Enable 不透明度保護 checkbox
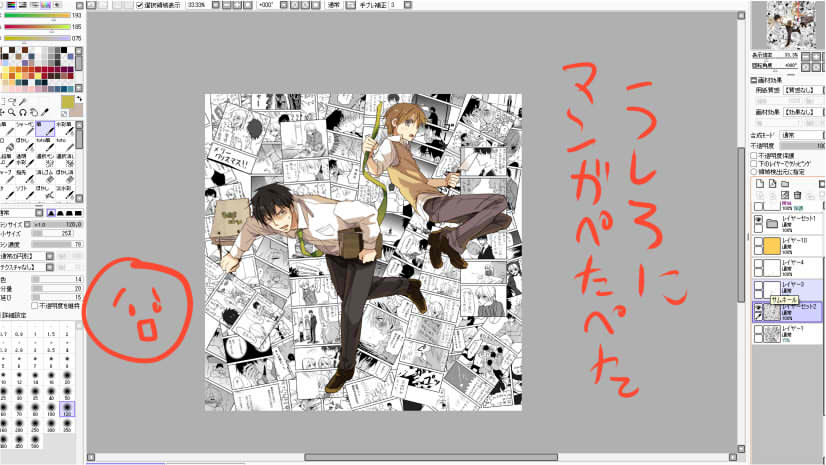Screen dimensions: 826x465 point(754,156)
